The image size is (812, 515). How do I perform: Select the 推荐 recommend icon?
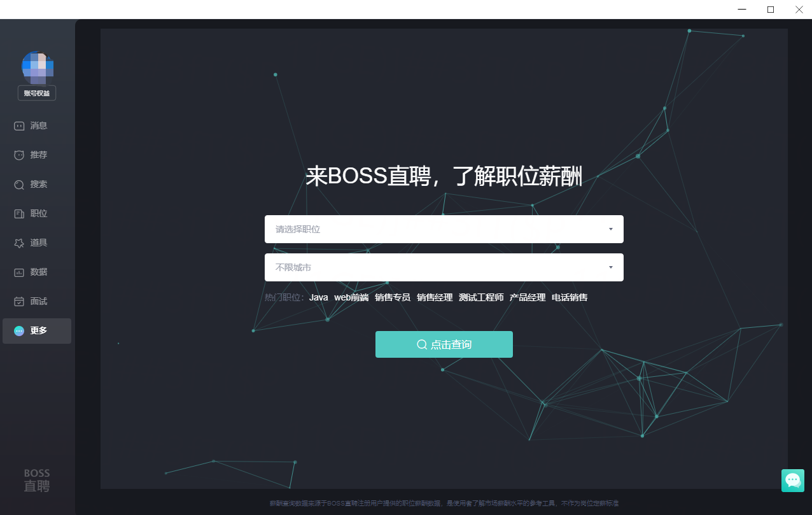[x=19, y=155]
